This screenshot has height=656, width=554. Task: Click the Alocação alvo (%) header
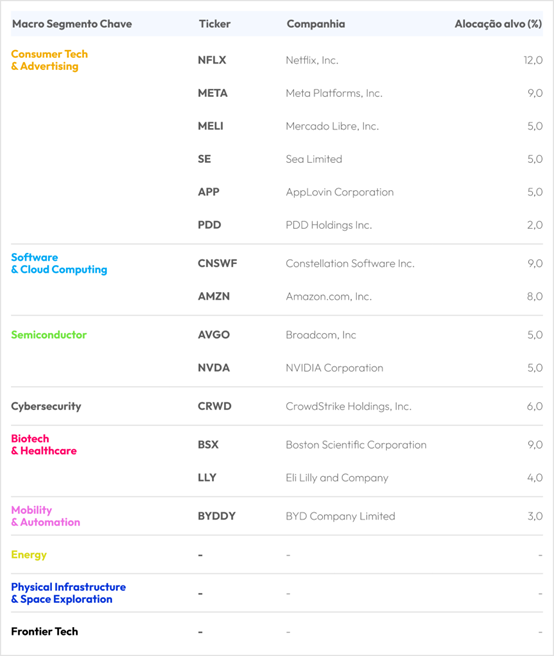pos(498,24)
